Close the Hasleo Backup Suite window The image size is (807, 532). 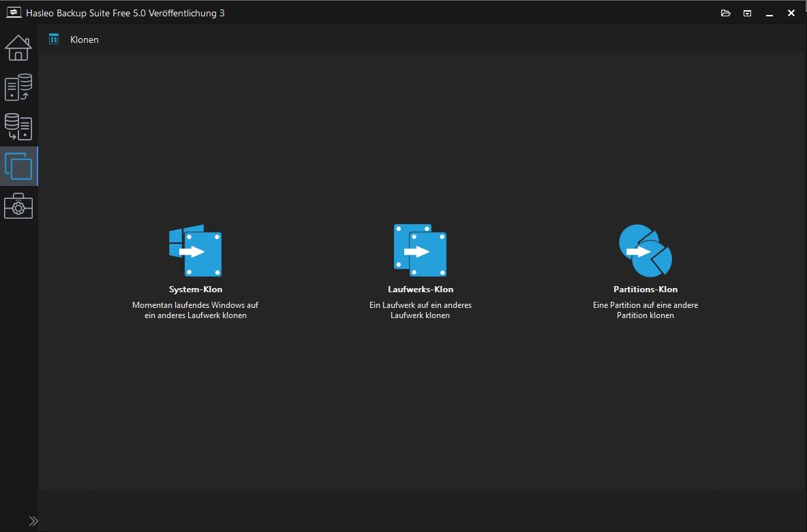click(x=791, y=13)
